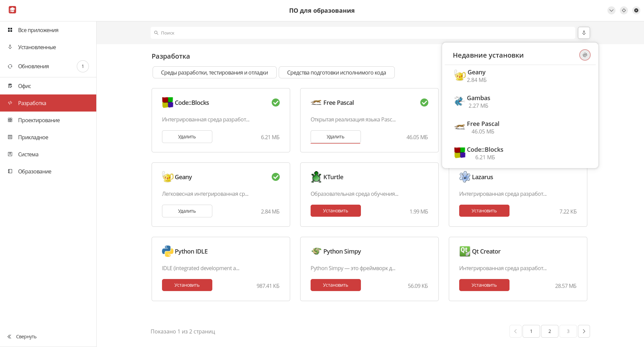Click the Free Pascal card icon
The width and height of the screenshot is (644, 347).
[x=316, y=102]
